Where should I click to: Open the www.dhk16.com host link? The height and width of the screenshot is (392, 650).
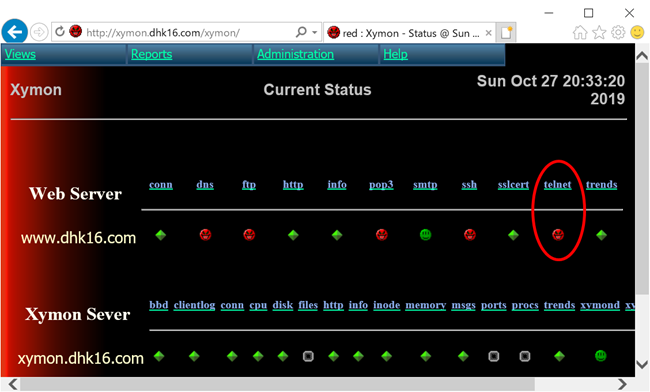click(78, 238)
